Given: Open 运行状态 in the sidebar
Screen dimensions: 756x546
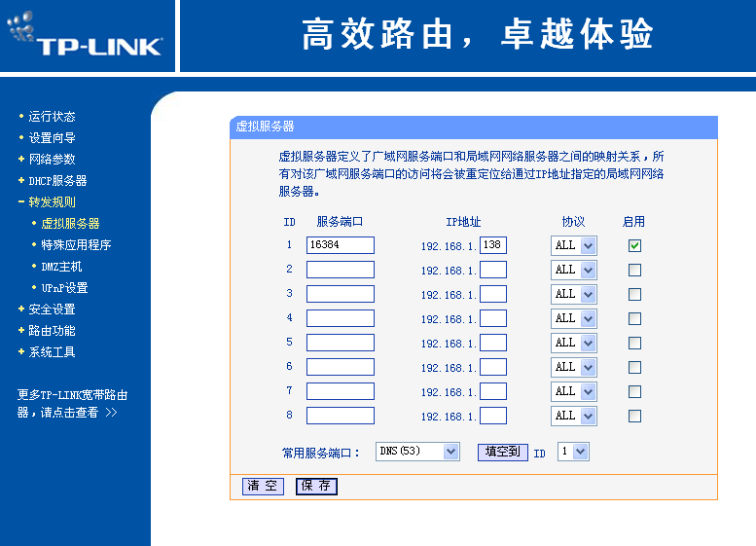Looking at the screenshot, I should pos(52,116).
